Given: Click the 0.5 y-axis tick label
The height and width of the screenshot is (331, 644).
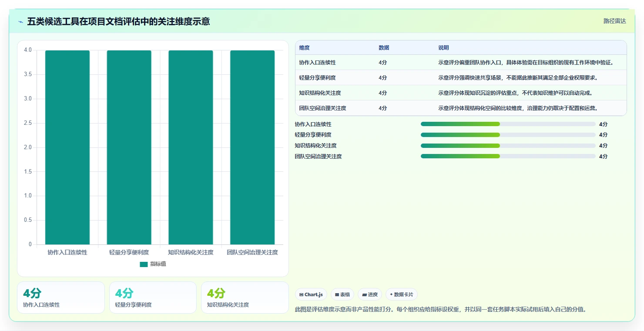Looking at the screenshot, I should click(28, 220).
